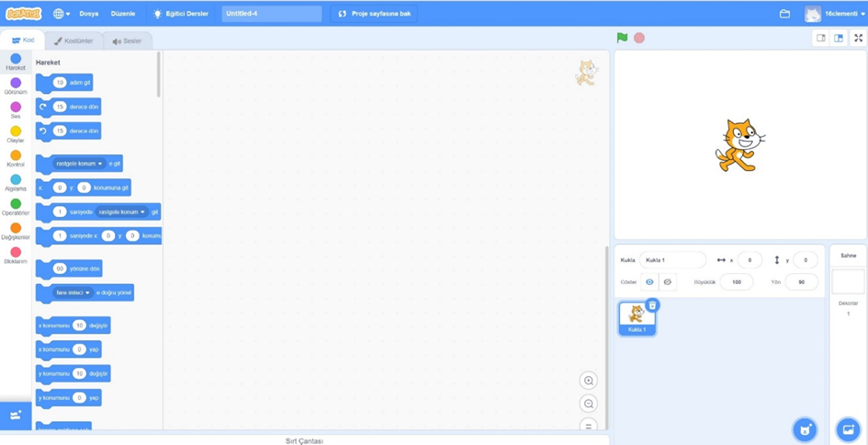Click the add extension button

point(16,415)
